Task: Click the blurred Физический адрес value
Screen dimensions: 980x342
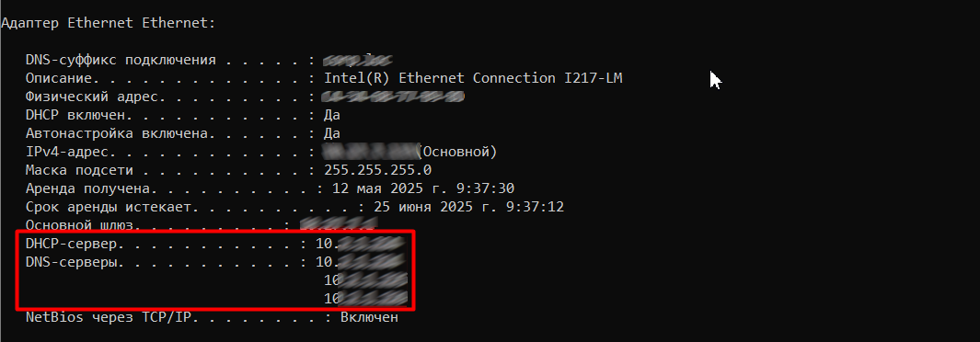Action: pos(393,97)
